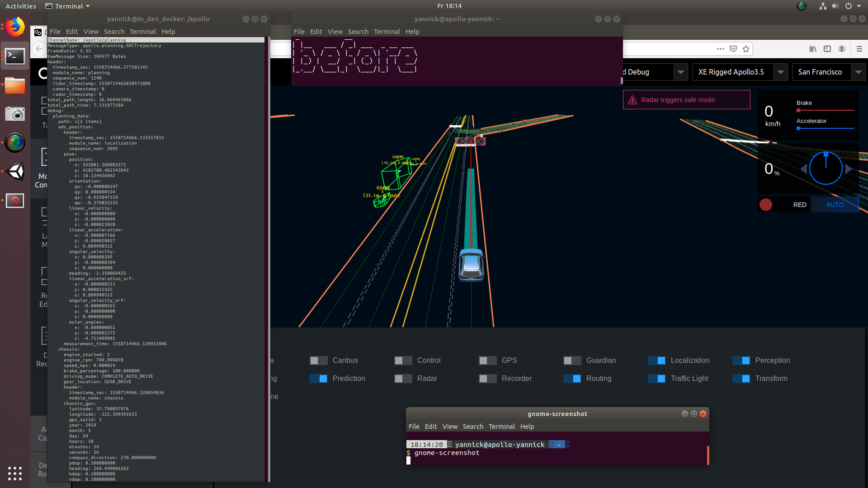The width and height of the screenshot is (868, 488).
Task: Open Search menu in apollo terminal
Action: (114, 32)
